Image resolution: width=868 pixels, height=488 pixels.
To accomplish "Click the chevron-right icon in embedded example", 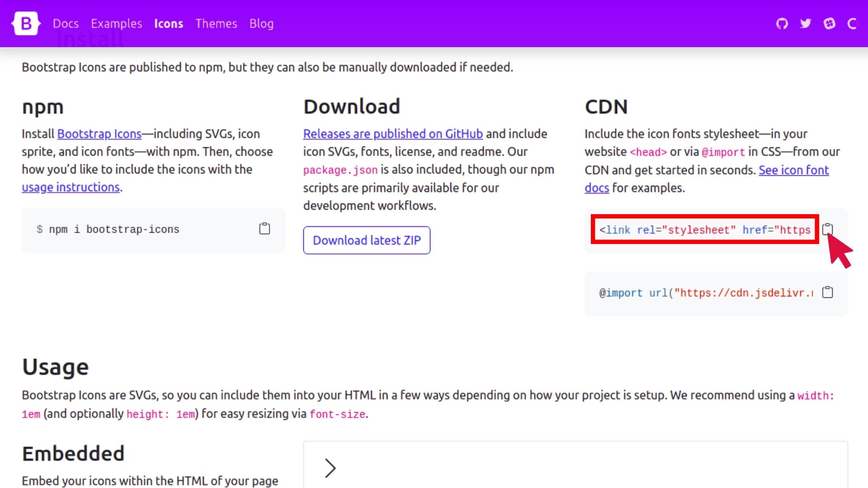I will [330, 468].
